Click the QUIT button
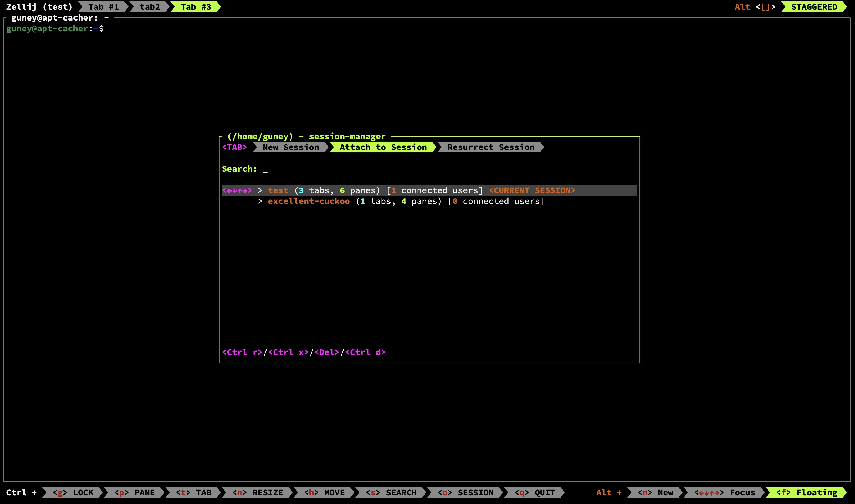Screen dimensions: 855x504 point(534,492)
